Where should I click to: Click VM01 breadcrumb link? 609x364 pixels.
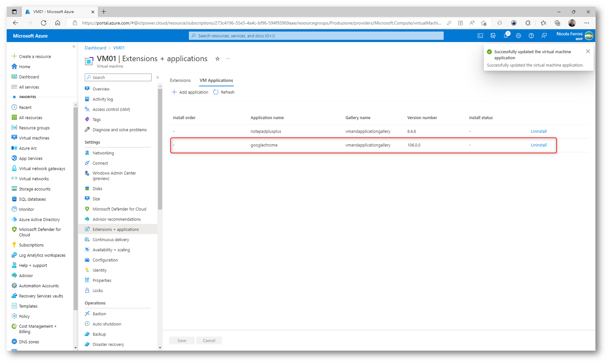119,48
